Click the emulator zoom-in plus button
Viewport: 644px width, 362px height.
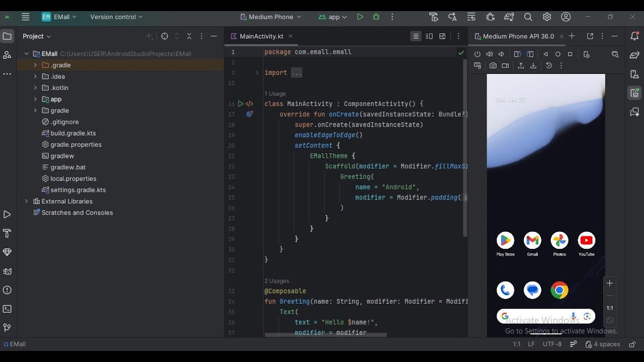click(610, 283)
